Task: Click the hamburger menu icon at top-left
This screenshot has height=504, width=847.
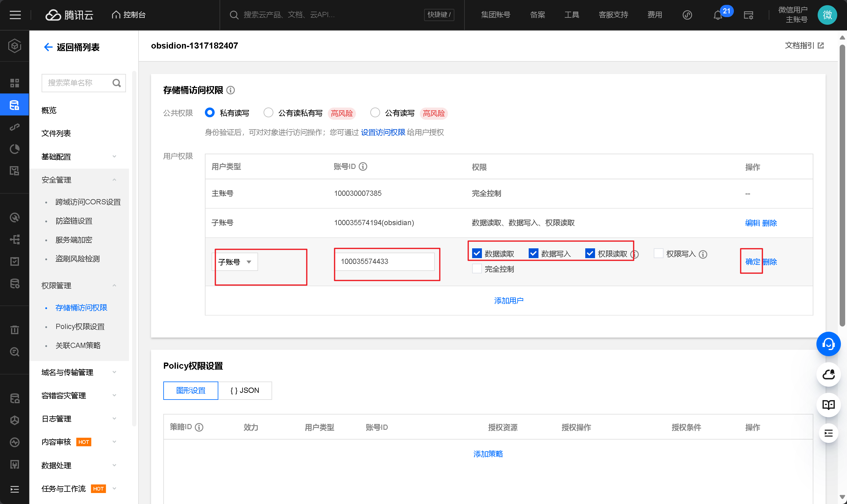Action: pyautogui.click(x=15, y=15)
